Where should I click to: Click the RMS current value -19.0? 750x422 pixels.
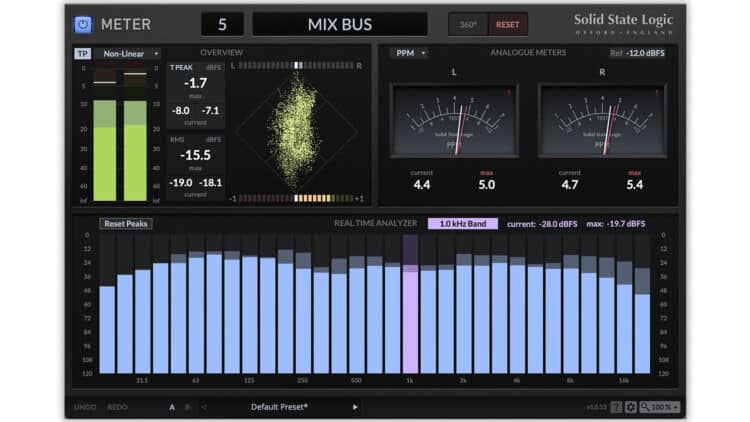(181, 183)
